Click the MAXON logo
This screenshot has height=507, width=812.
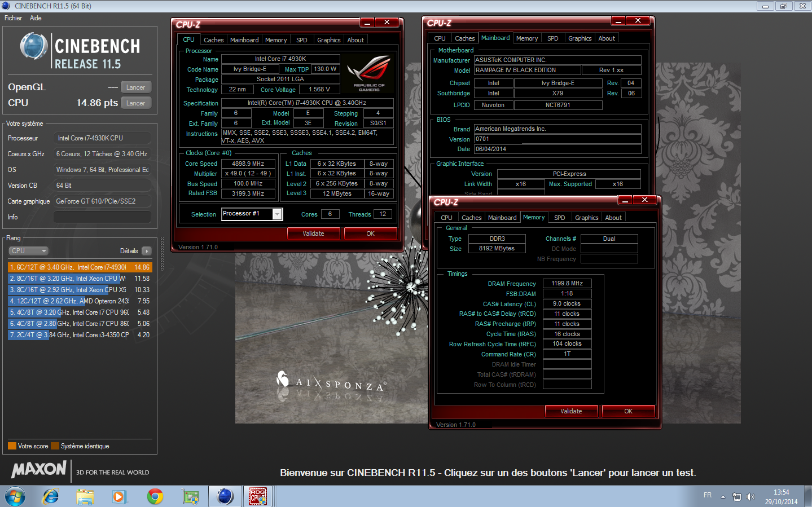point(39,469)
